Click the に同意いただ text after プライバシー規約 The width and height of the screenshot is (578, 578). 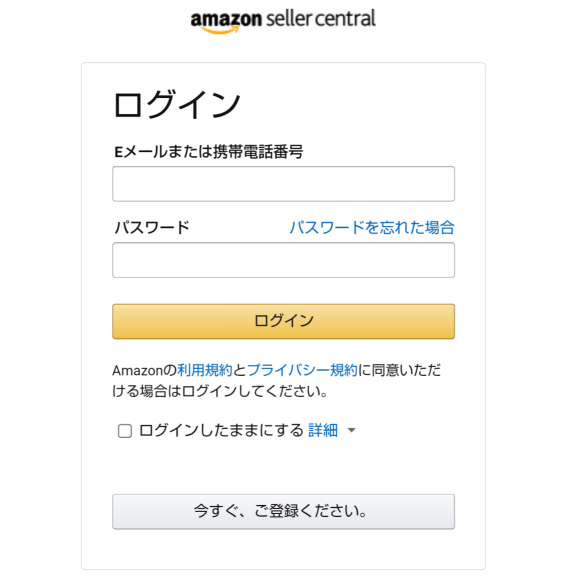(x=400, y=370)
